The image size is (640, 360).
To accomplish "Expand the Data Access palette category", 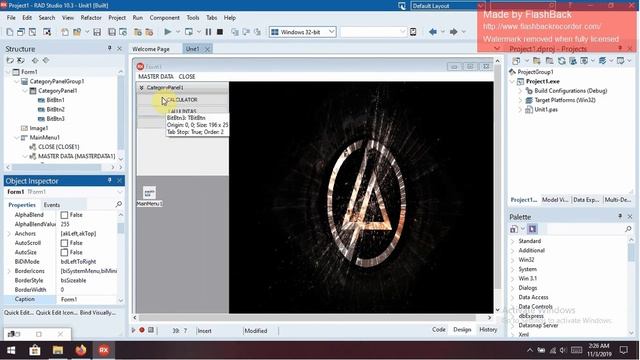I will pyautogui.click(x=513, y=298).
